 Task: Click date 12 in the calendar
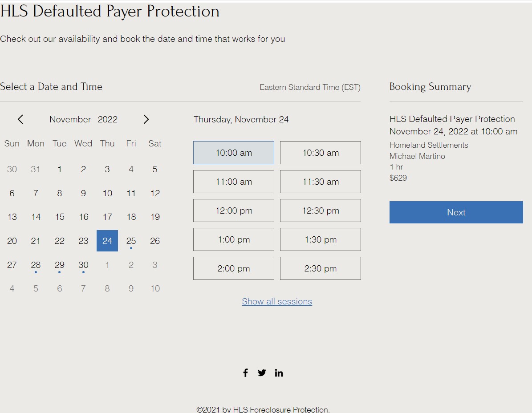[155, 193]
